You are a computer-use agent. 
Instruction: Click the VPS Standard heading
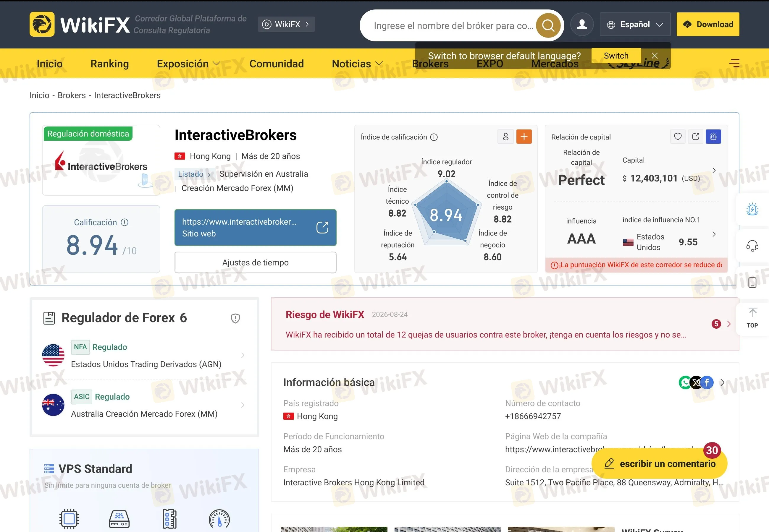95,469
